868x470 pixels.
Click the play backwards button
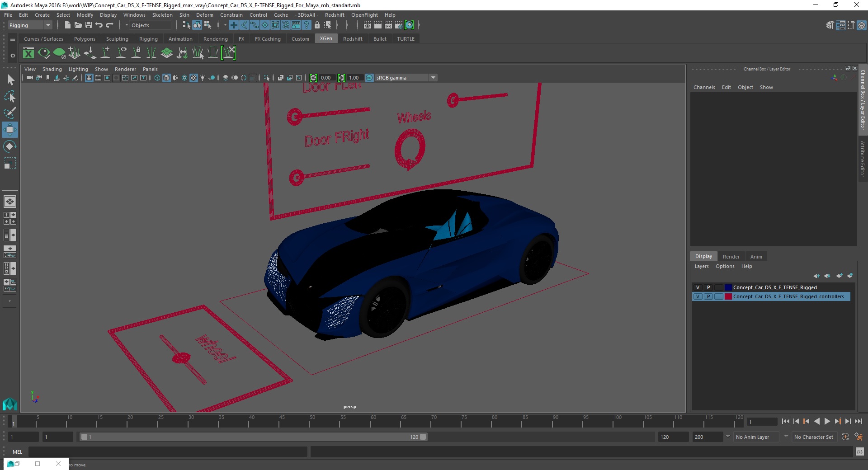point(817,421)
